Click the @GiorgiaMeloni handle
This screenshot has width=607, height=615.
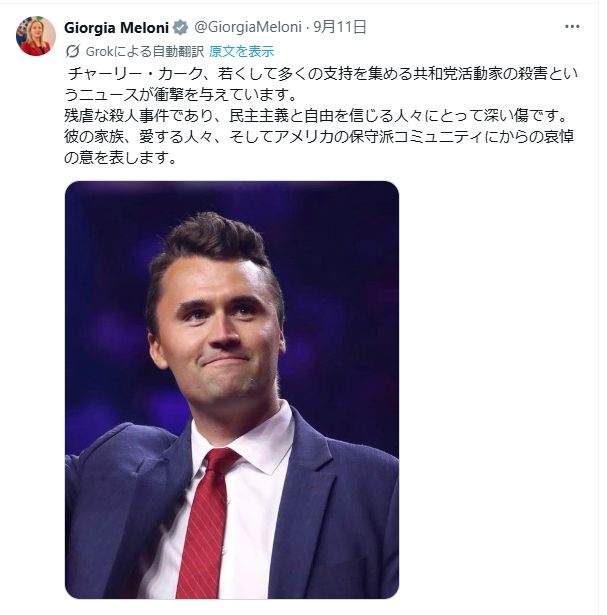231,27
